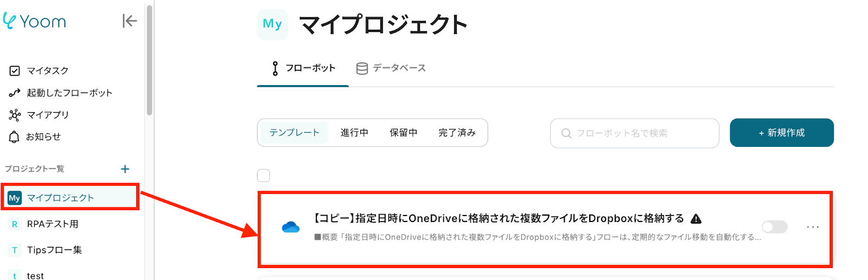Open the RPAテスト用 project
Screen dimensions: 868x280
coord(53,224)
